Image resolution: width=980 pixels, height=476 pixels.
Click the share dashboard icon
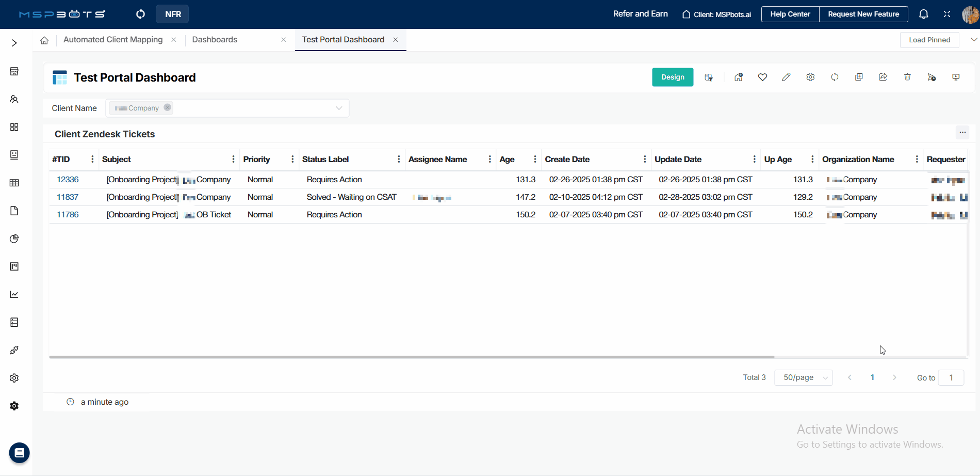883,77
